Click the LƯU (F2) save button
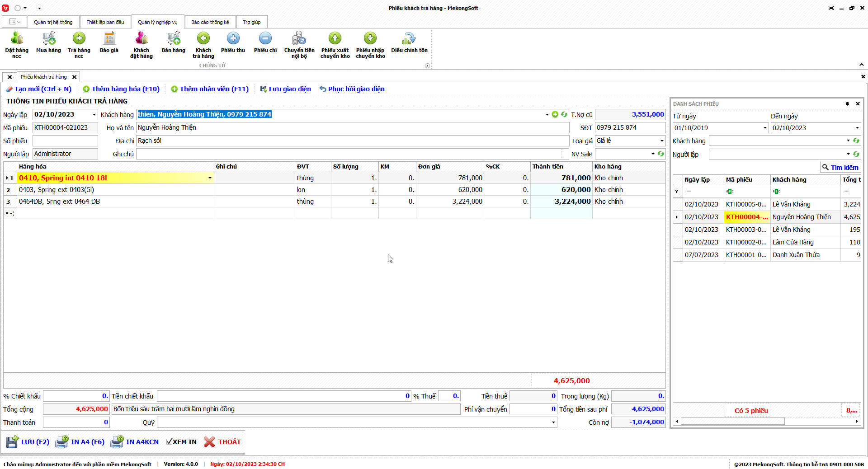Viewport: 868px width, 469px height. 28,442
